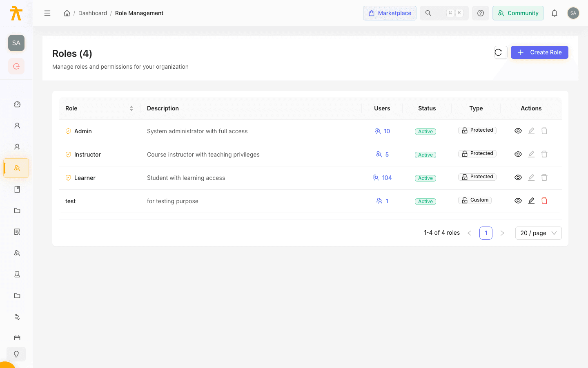The width and height of the screenshot is (588, 368).
Task: Click the Active status badge for test
Action: click(425, 202)
